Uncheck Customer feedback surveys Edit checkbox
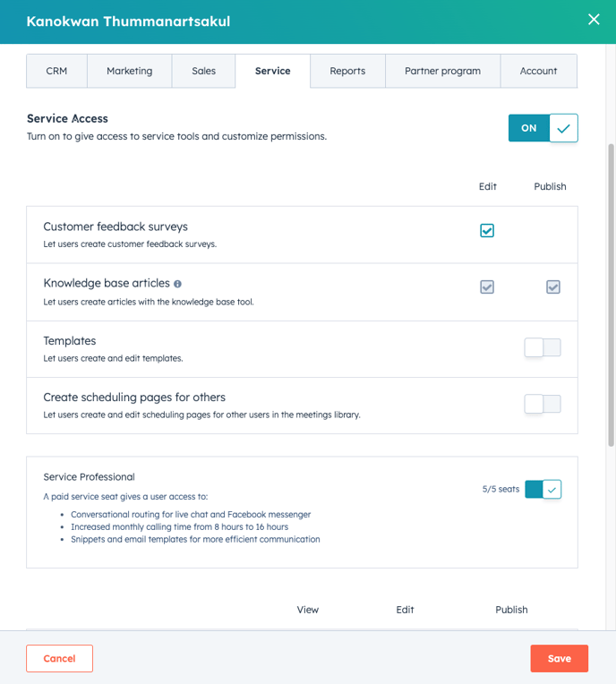Image resolution: width=616 pixels, height=684 pixels. (487, 230)
